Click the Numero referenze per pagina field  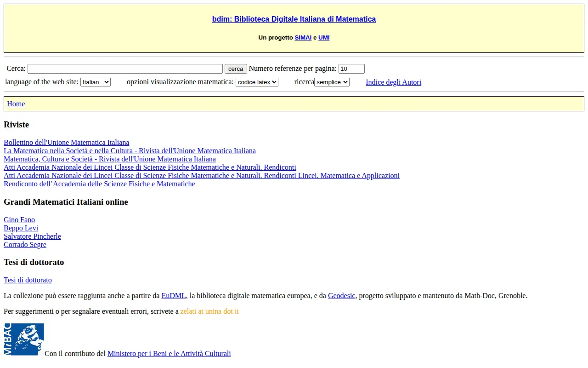351,69
